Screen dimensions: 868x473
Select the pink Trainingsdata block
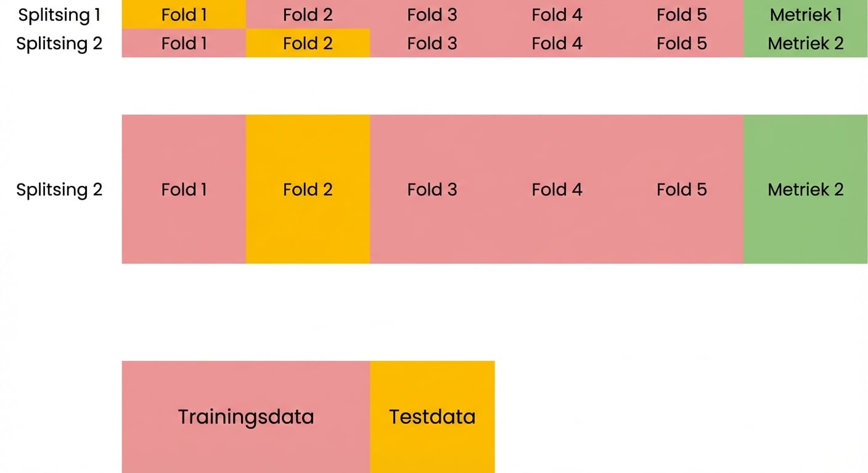coord(246,417)
